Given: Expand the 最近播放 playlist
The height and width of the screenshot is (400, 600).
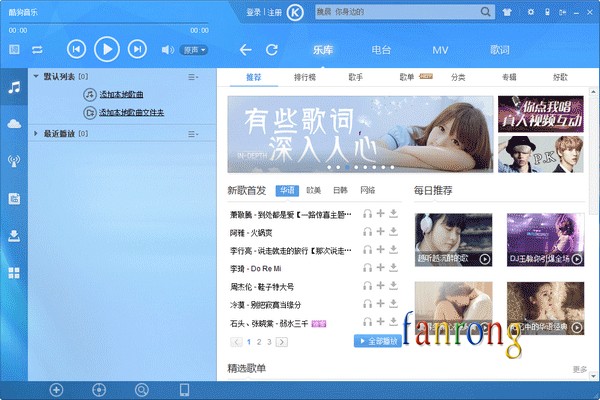Looking at the screenshot, I should pyautogui.click(x=36, y=133).
